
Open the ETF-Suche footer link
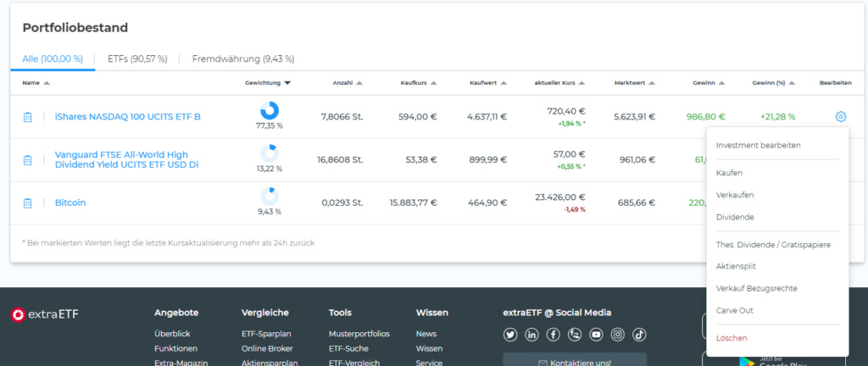point(348,349)
